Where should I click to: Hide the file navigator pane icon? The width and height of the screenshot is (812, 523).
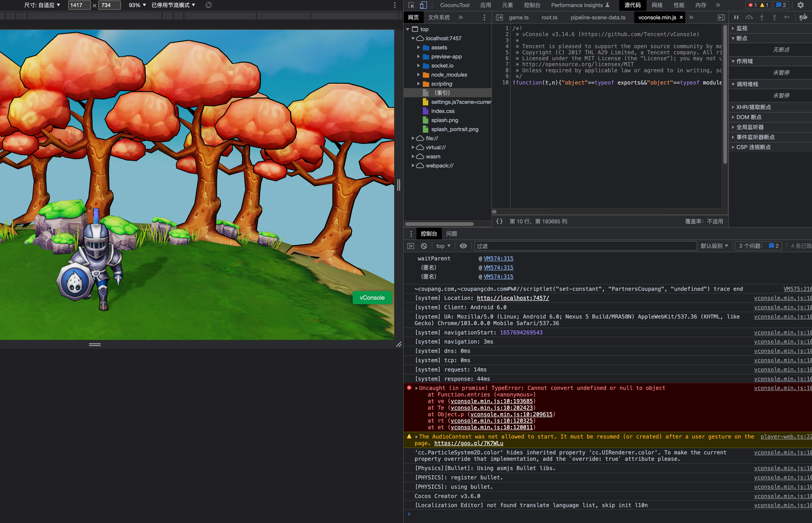(x=499, y=17)
